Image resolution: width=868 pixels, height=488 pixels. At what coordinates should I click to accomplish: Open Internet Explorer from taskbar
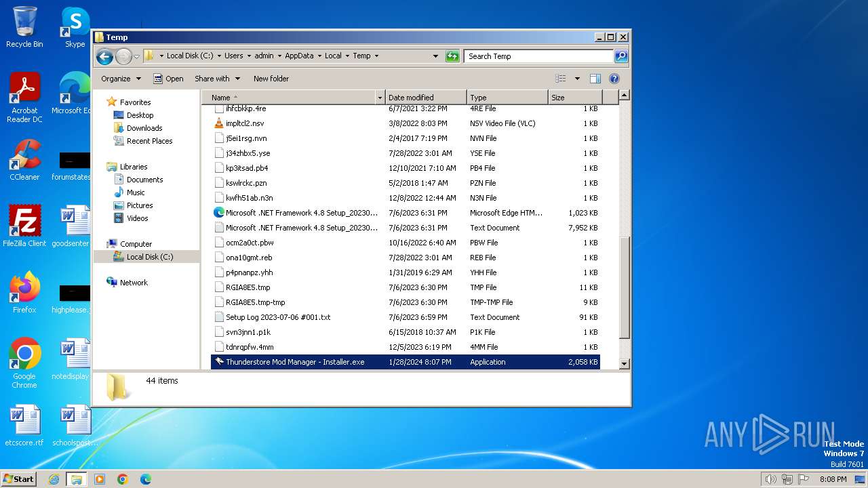tap(54, 479)
